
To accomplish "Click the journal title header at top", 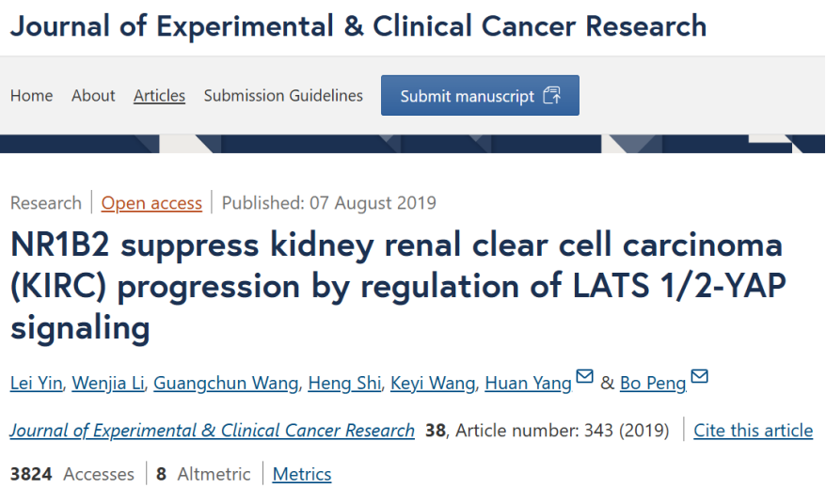I will coord(358,25).
